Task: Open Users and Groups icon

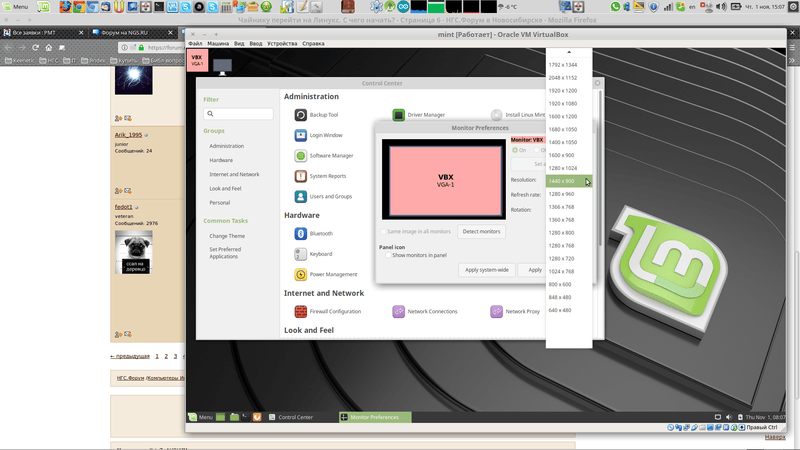Action: pos(300,196)
